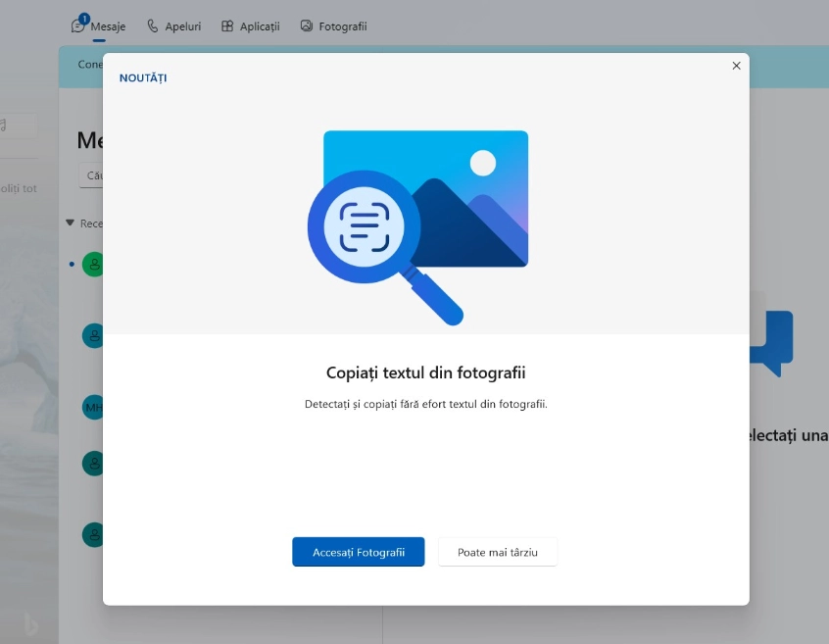This screenshot has height=644, width=829.
Task: Switch to the Fotografii tab
Action: (x=333, y=26)
